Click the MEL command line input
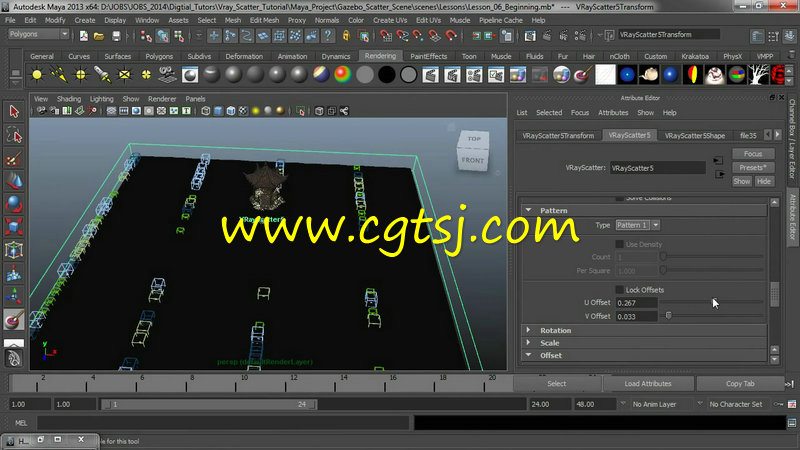Image resolution: width=800 pixels, height=450 pixels. 223,423
